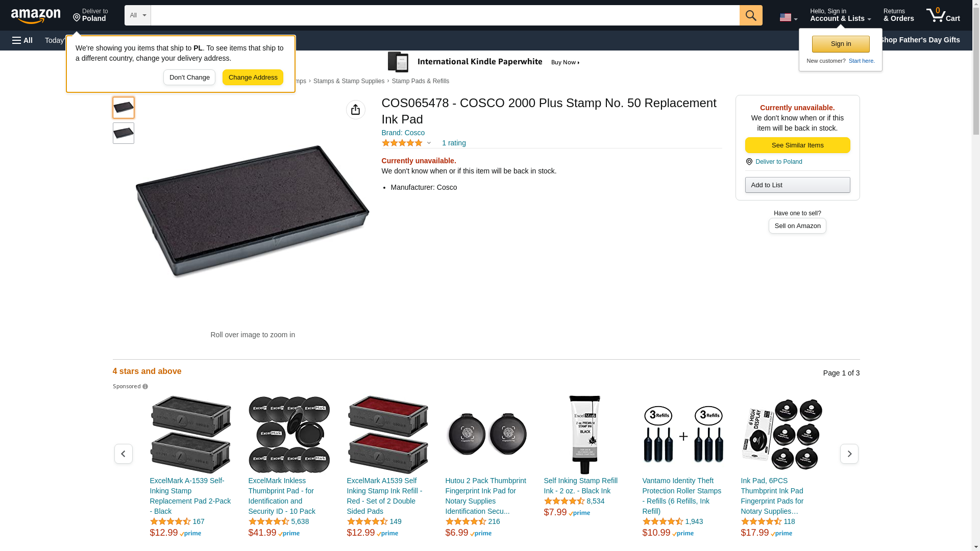
Task: Open the Brand: Cosco link
Action: (x=403, y=133)
